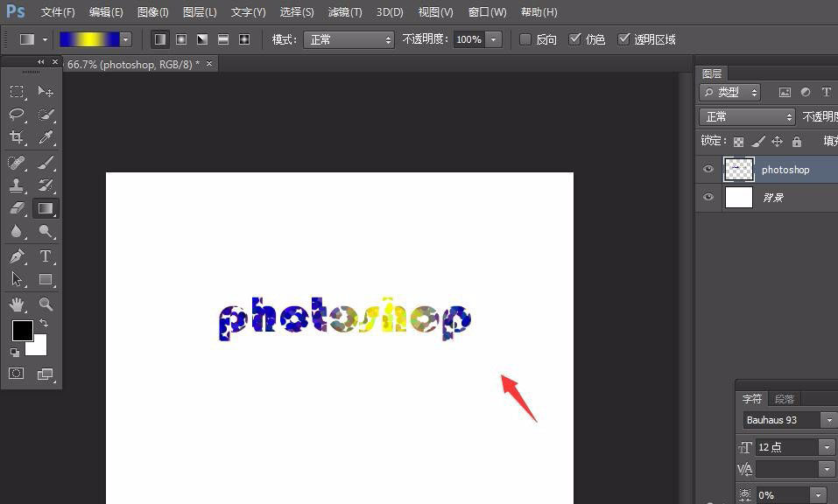Open the 模式 blend mode dropdown
Image resolution: width=838 pixels, height=504 pixels.
[349, 39]
